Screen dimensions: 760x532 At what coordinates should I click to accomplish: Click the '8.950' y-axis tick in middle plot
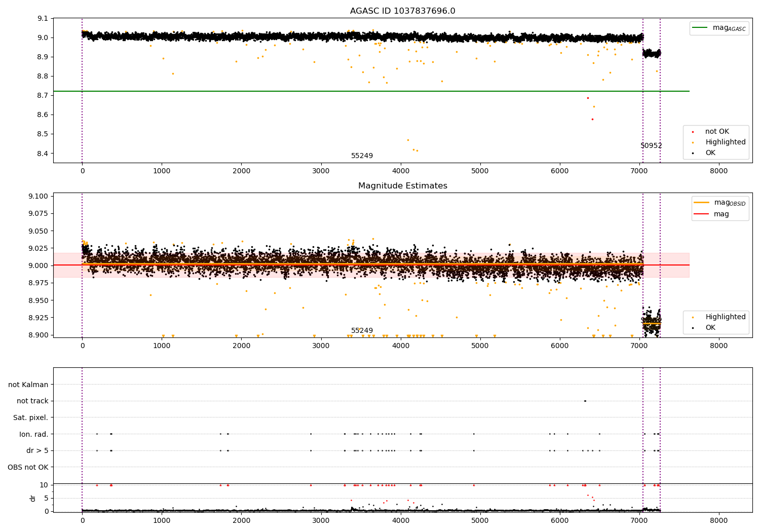click(x=39, y=300)
